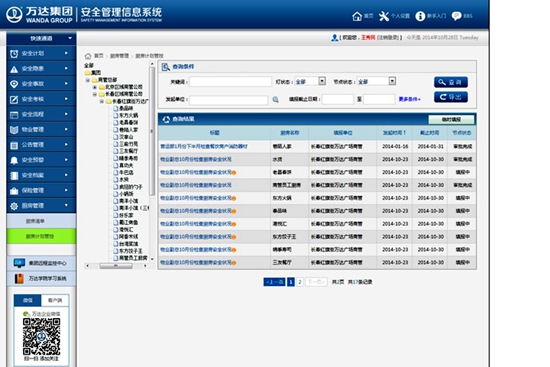The width and height of the screenshot is (550, 367).
Task: Collapse 长春区域商管公司 tree node
Action: coord(95,94)
